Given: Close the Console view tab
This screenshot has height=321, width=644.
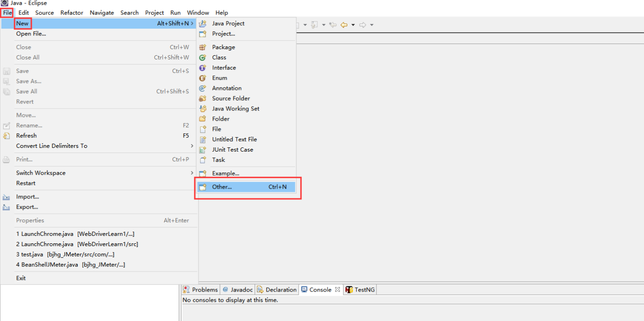Looking at the screenshot, I should tap(337, 290).
